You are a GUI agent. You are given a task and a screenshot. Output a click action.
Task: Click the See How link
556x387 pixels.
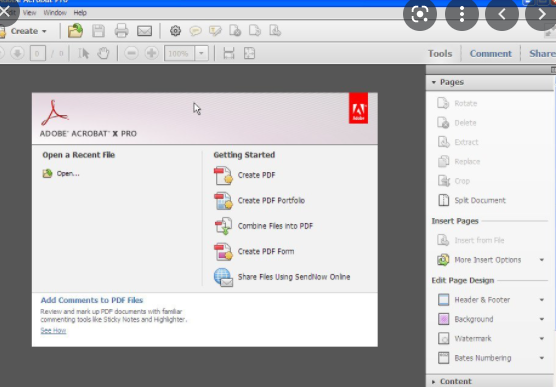pyautogui.click(x=53, y=331)
